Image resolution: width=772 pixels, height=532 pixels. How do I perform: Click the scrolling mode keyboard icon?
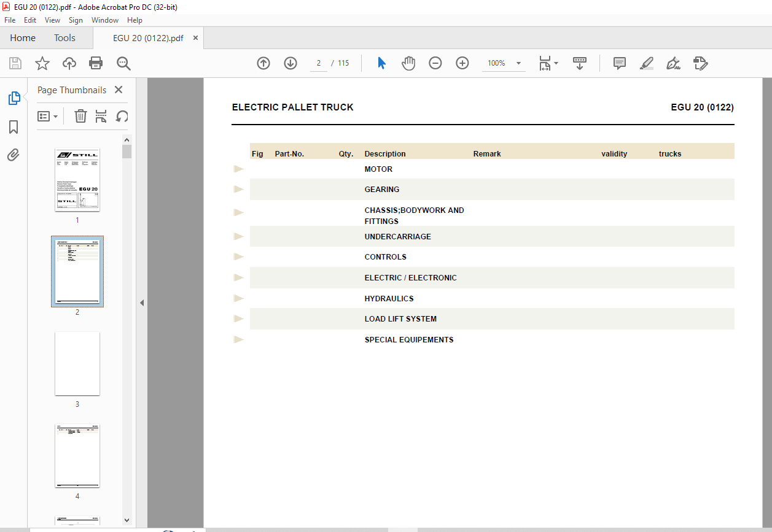tap(580, 63)
